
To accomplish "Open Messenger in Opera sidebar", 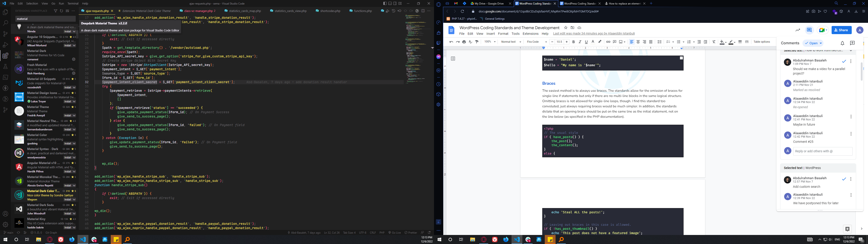I will point(438,57).
